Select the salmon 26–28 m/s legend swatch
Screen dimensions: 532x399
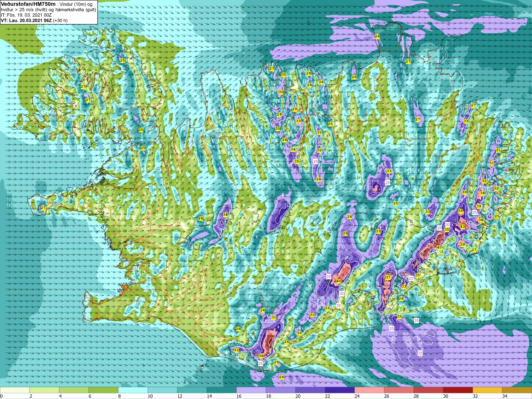(399, 390)
